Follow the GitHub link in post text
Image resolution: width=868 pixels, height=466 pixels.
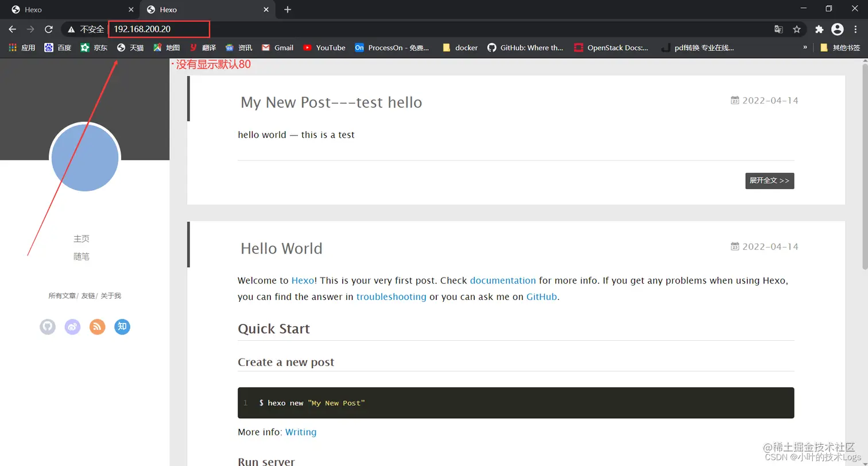pos(541,297)
